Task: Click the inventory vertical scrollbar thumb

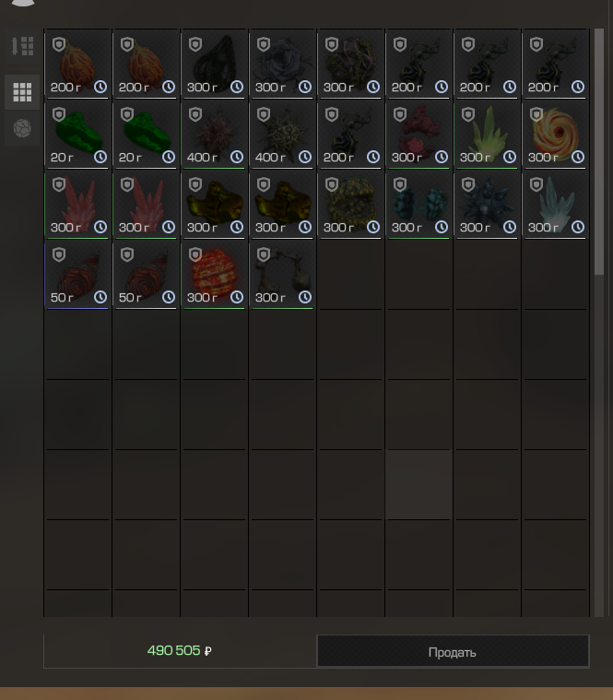Action: pyautogui.click(x=599, y=152)
